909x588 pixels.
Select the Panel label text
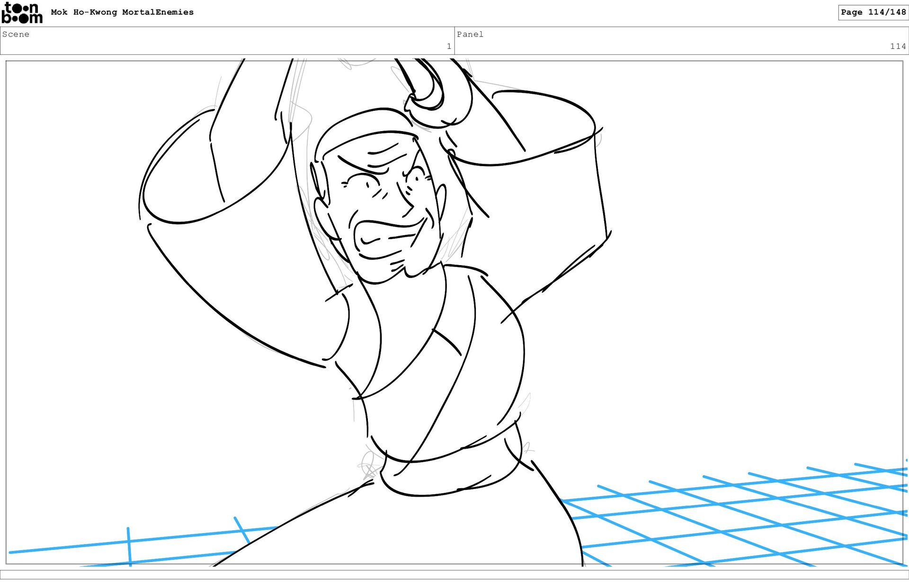point(470,34)
